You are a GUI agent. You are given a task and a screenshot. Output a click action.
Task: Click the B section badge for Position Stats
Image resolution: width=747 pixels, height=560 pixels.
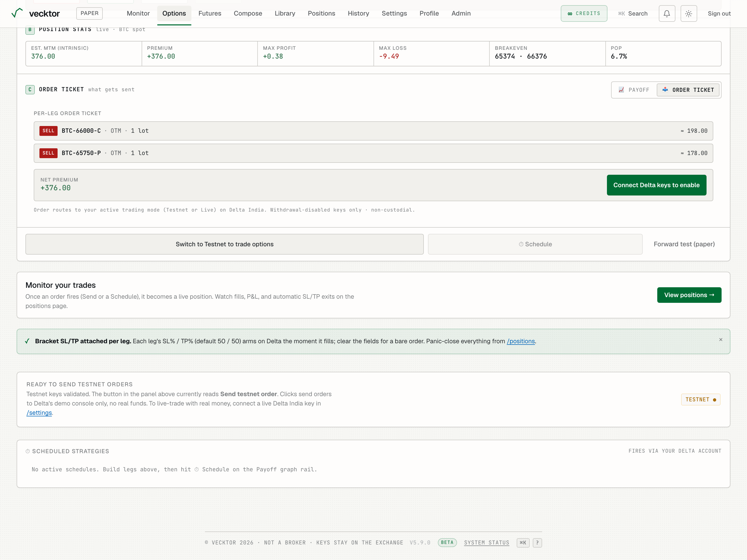click(30, 30)
